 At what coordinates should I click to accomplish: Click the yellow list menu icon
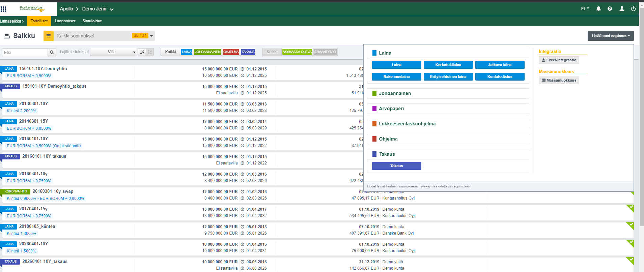tap(49, 36)
